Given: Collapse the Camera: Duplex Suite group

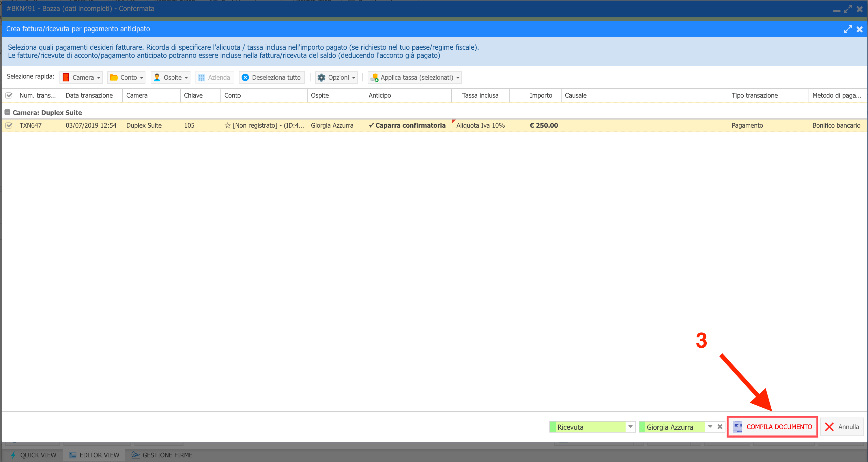Looking at the screenshot, I should pyautogui.click(x=7, y=112).
